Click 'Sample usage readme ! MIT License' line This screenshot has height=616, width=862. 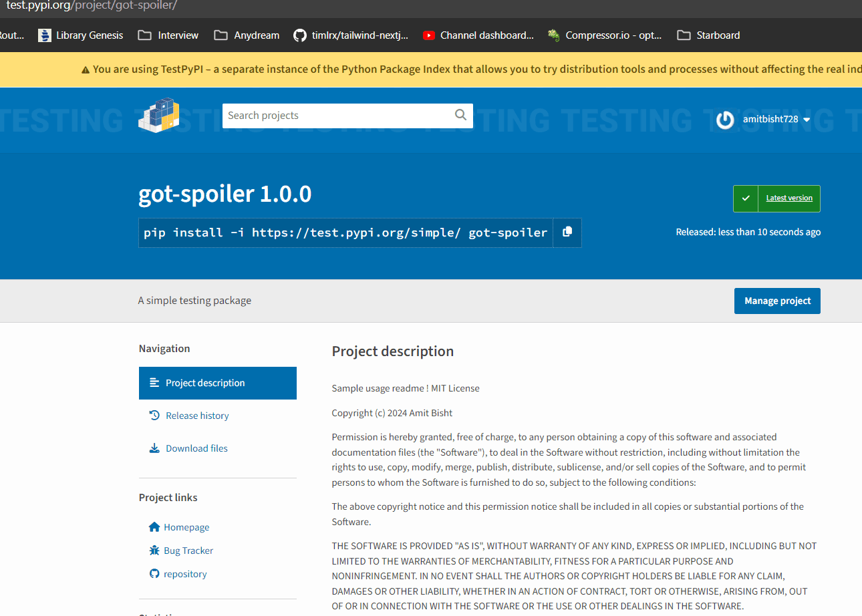[406, 388]
